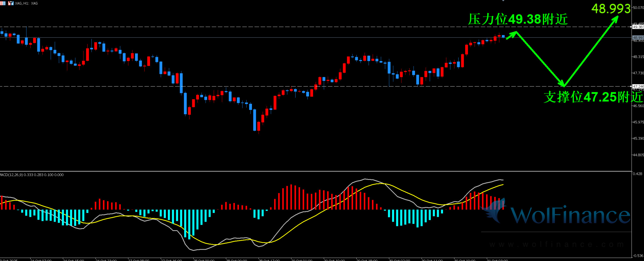644x261 pixels.
Task: Click the Depth of Market grid icon
Action: pyautogui.click(x=3, y=3)
